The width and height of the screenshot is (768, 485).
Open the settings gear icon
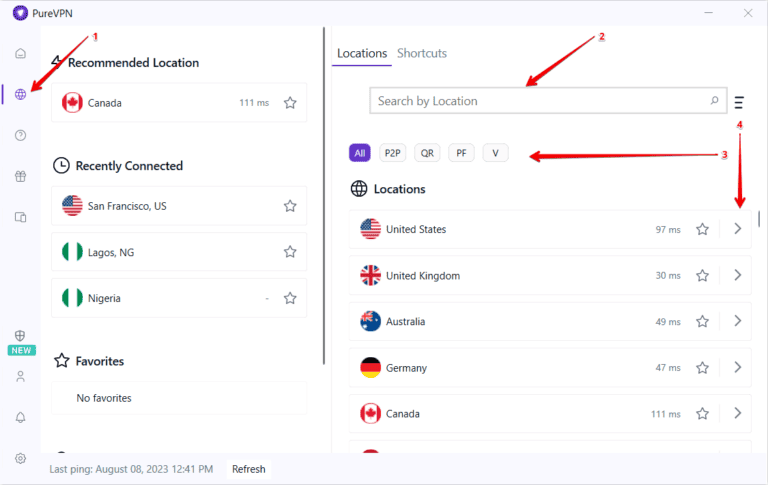(20, 458)
